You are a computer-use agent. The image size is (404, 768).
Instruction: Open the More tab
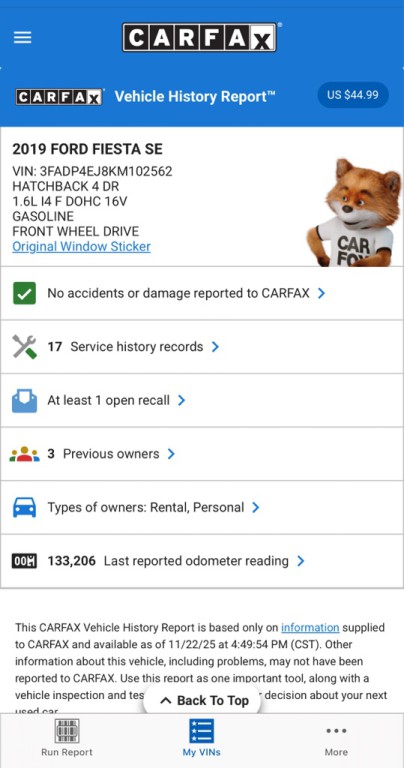click(x=336, y=737)
